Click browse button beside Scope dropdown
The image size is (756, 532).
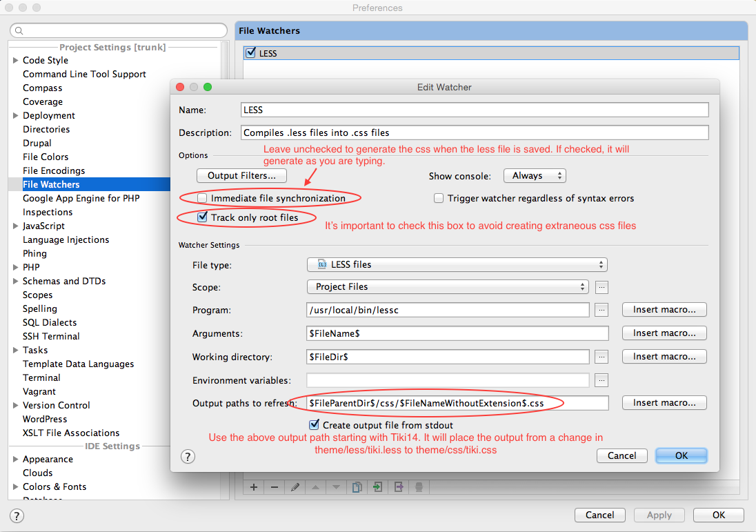(x=601, y=288)
